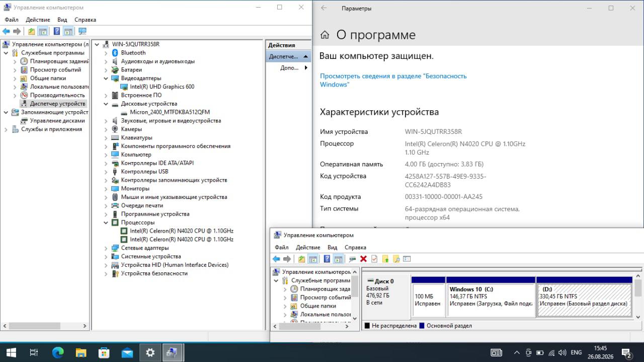Open notification center with 2 badge

627,352
